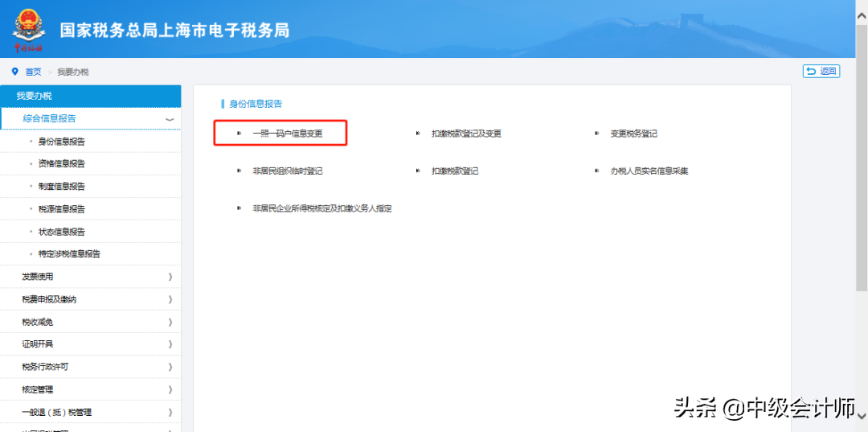Expand 核定管理 menu
868x432 pixels.
[x=90, y=389]
